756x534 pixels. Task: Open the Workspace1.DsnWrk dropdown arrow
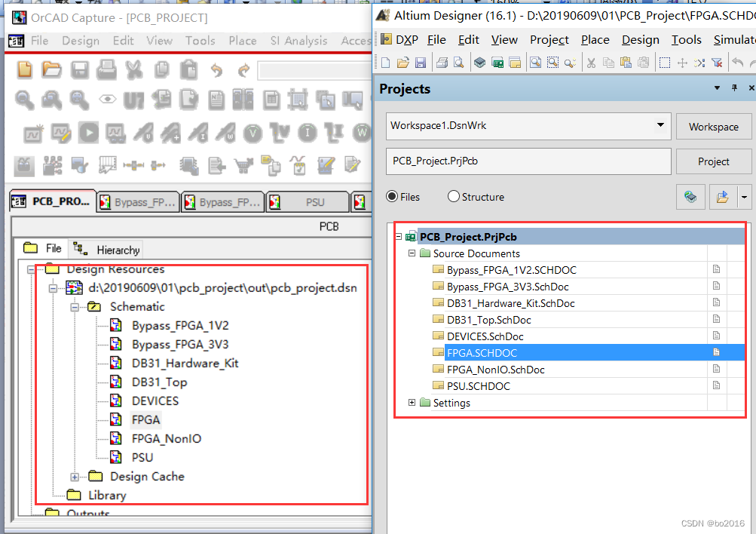point(660,125)
